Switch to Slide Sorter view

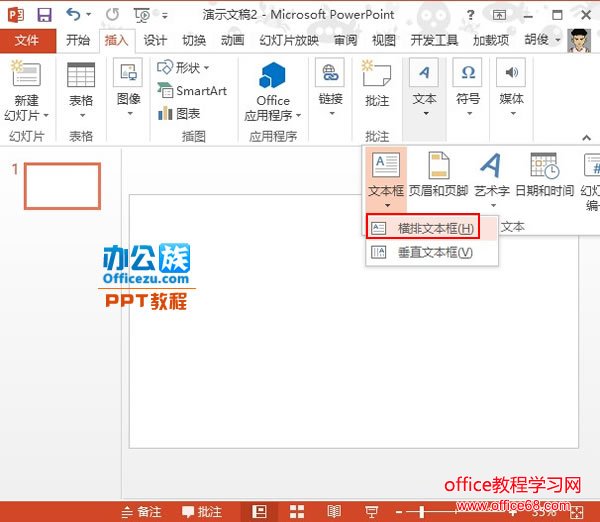pos(297,512)
